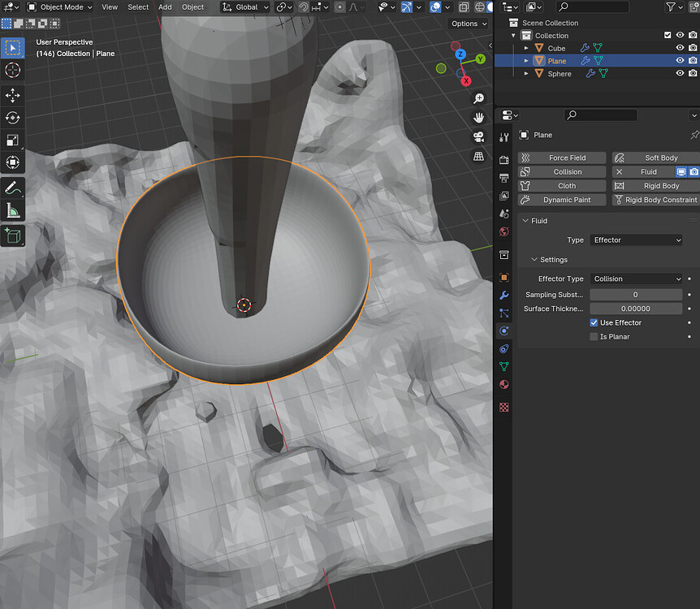
Task: Click the Collision physics button
Action: 562,172
